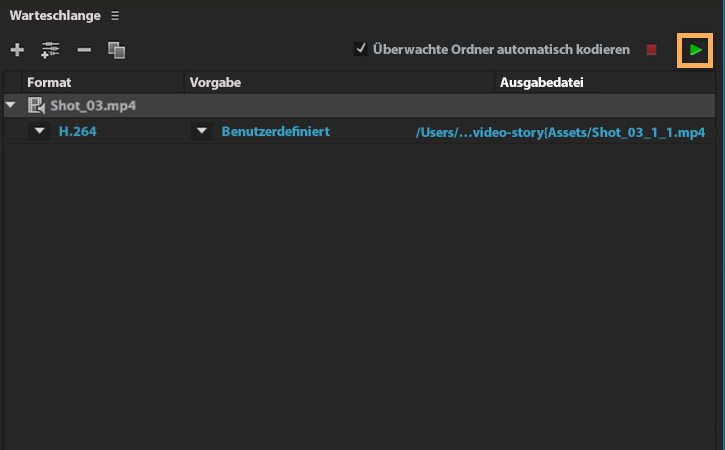
Task: Click the Add Source plus icon
Action: [17, 49]
